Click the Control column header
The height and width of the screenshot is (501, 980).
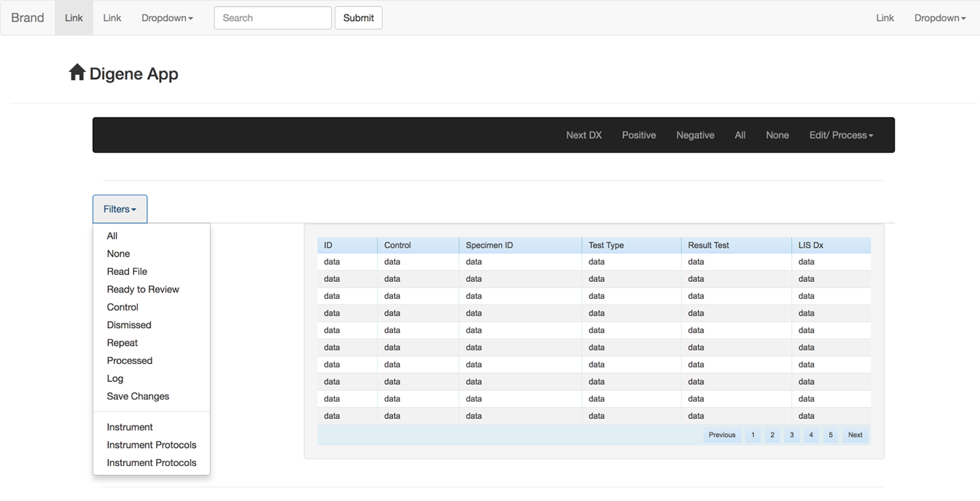pos(418,245)
